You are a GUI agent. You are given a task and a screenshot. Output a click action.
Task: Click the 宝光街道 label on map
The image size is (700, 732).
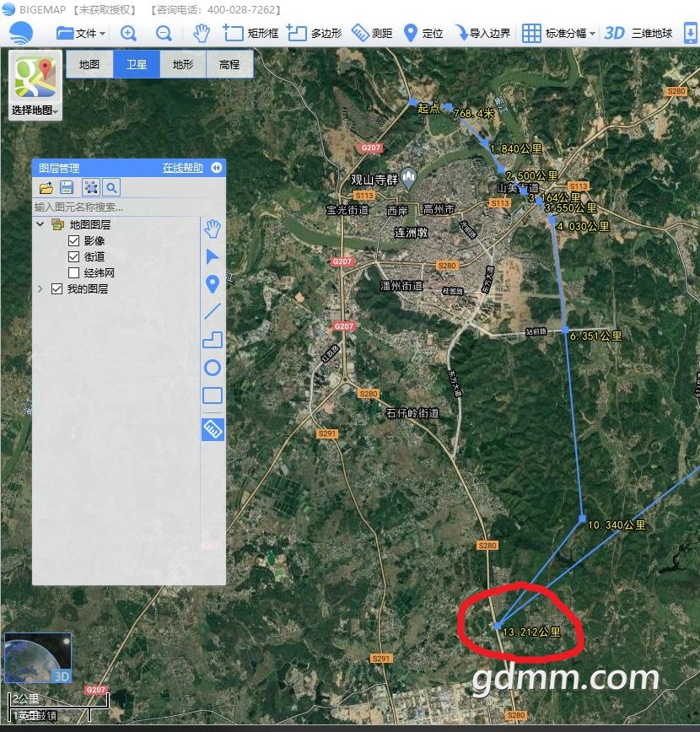pyautogui.click(x=347, y=210)
